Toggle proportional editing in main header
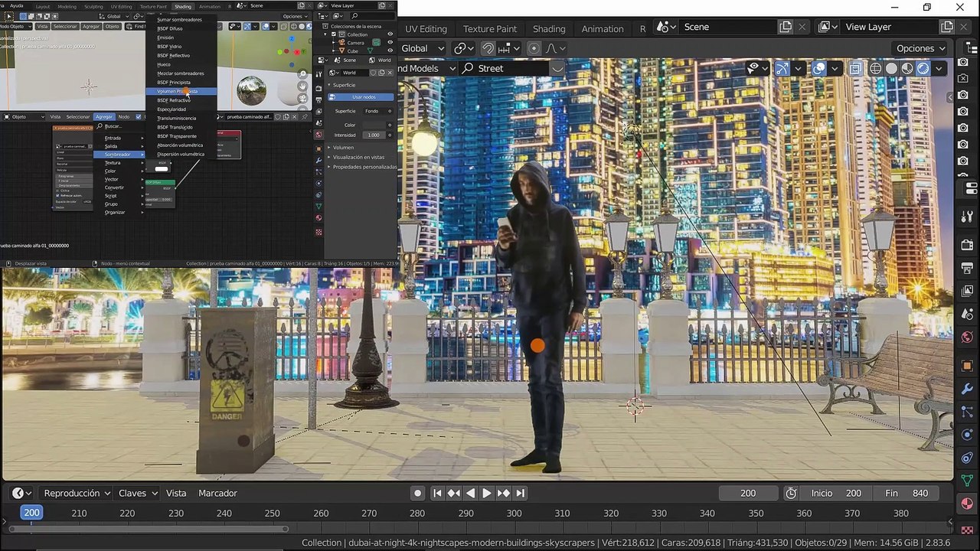Viewport: 980px width, 551px height. (x=534, y=48)
